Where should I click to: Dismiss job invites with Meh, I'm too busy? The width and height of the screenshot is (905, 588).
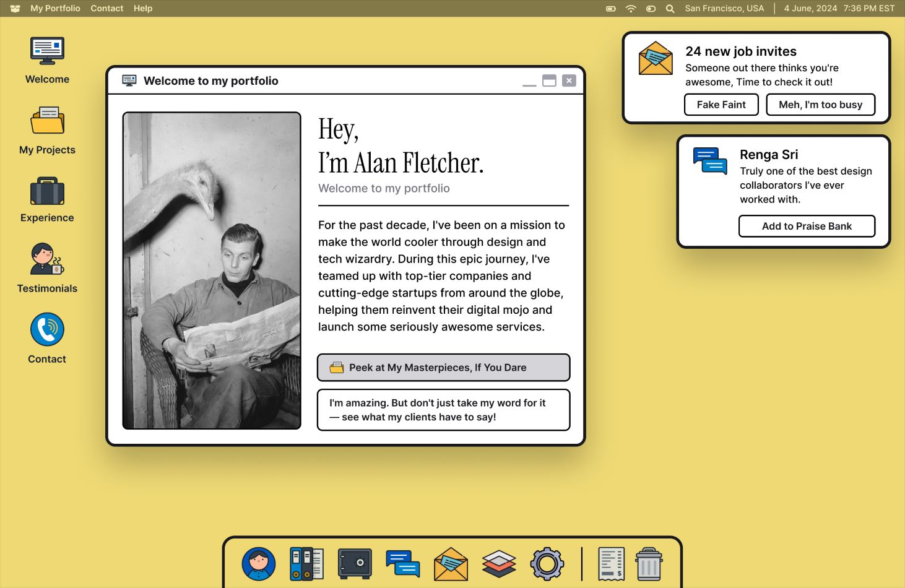click(820, 105)
